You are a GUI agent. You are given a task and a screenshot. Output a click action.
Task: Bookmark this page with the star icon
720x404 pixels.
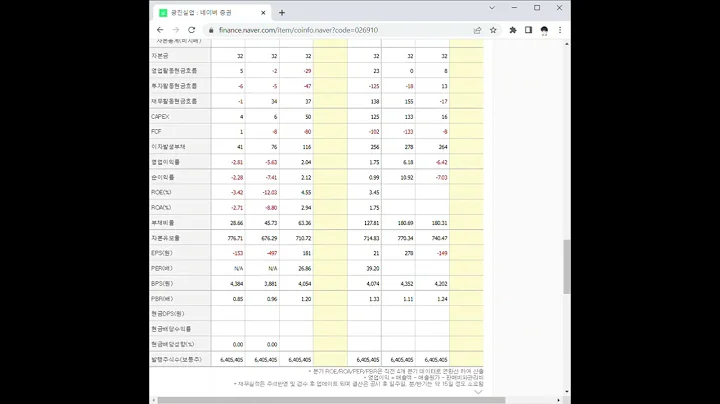(493, 30)
